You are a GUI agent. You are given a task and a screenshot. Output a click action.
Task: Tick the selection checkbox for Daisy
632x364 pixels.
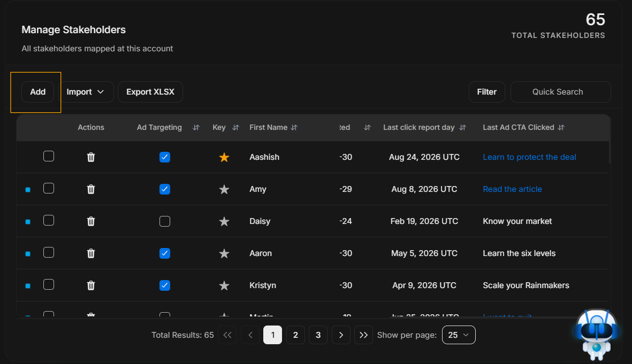(49, 220)
